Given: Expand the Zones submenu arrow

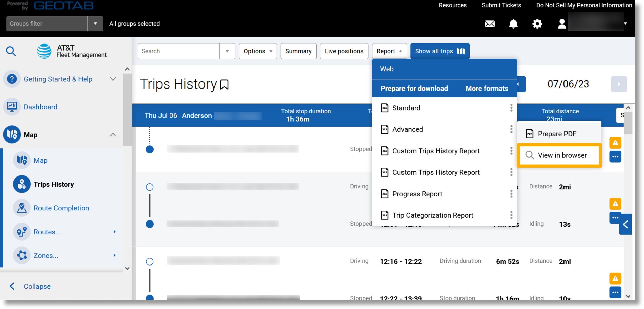Looking at the screenshot, I should (x=114, y=255).
